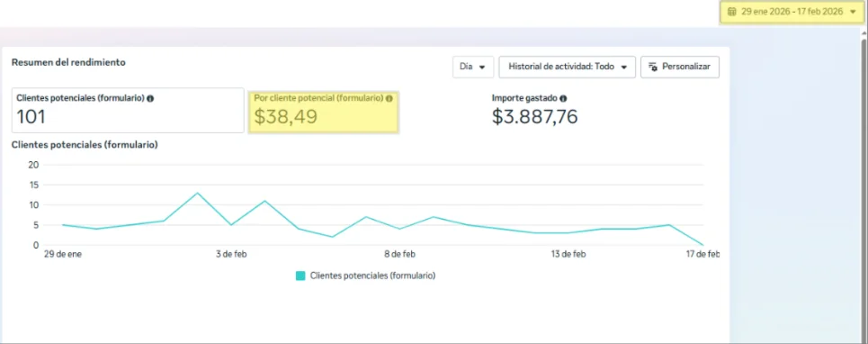Click the teal legend swatch for Clientes potenciales
Screen dimensions: 868x344
(300, 276)
